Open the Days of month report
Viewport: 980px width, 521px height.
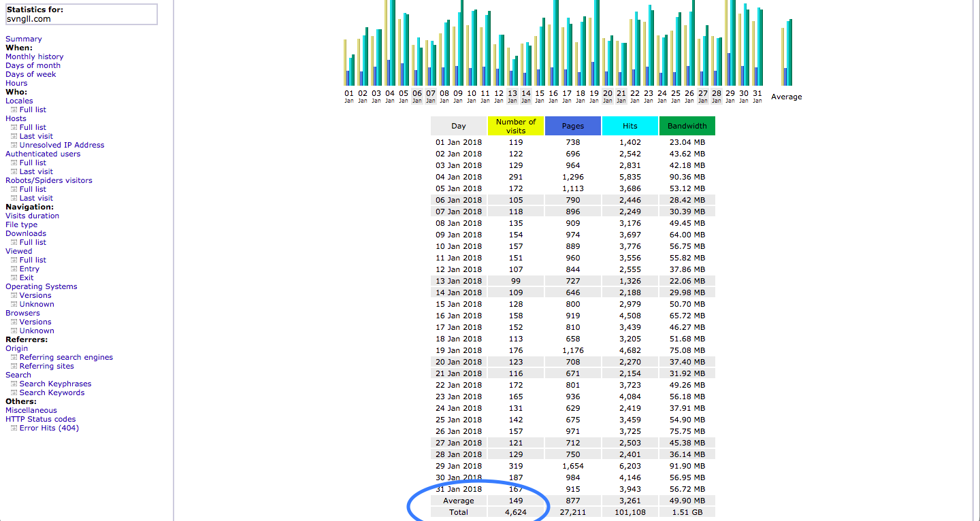(x=33, y=65)
